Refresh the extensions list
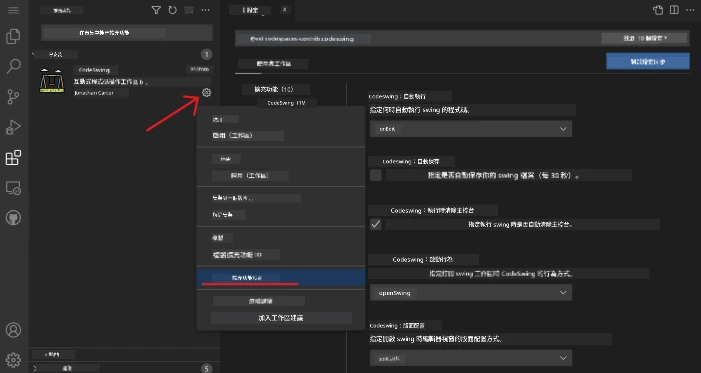The image size is (701, 373). click(173, 10)
